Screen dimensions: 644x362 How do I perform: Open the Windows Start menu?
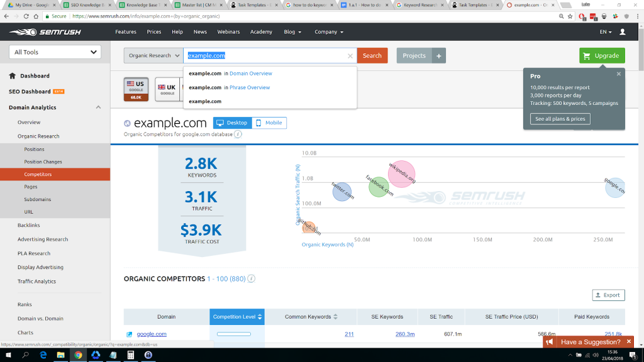(8, 355)
